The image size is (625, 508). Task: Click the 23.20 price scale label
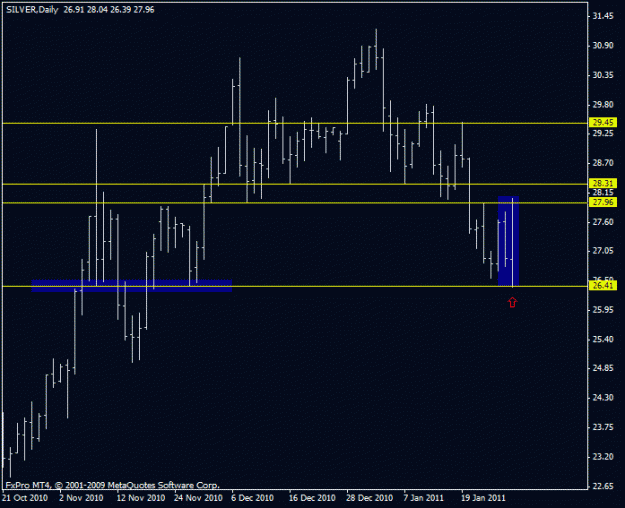[x=603, y=457]
